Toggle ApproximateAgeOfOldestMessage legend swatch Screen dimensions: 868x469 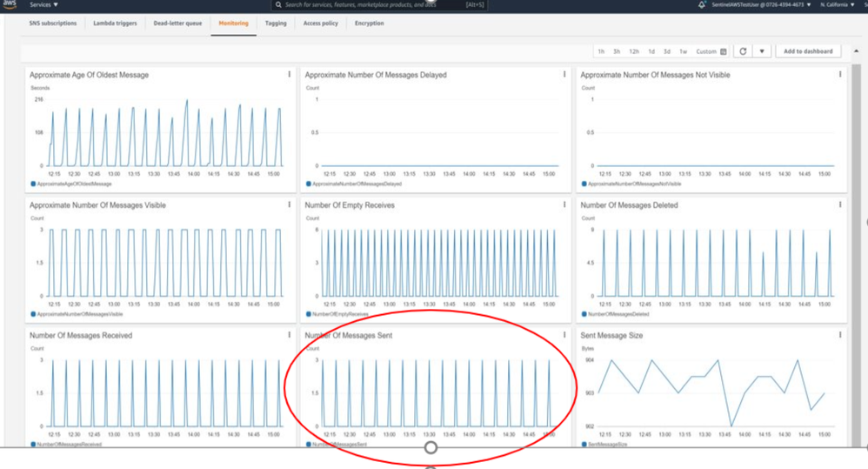33,184
